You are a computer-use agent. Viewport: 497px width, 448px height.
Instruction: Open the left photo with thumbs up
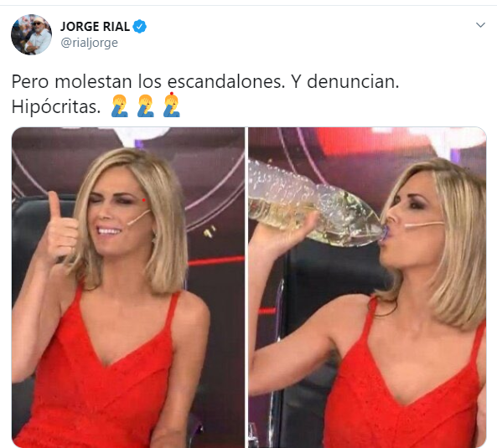coord(128,287)
